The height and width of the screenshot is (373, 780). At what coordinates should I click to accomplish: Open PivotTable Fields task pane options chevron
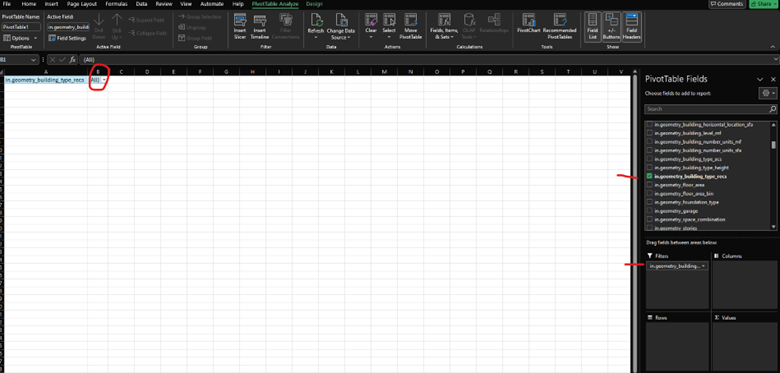[x=760, y=79]
